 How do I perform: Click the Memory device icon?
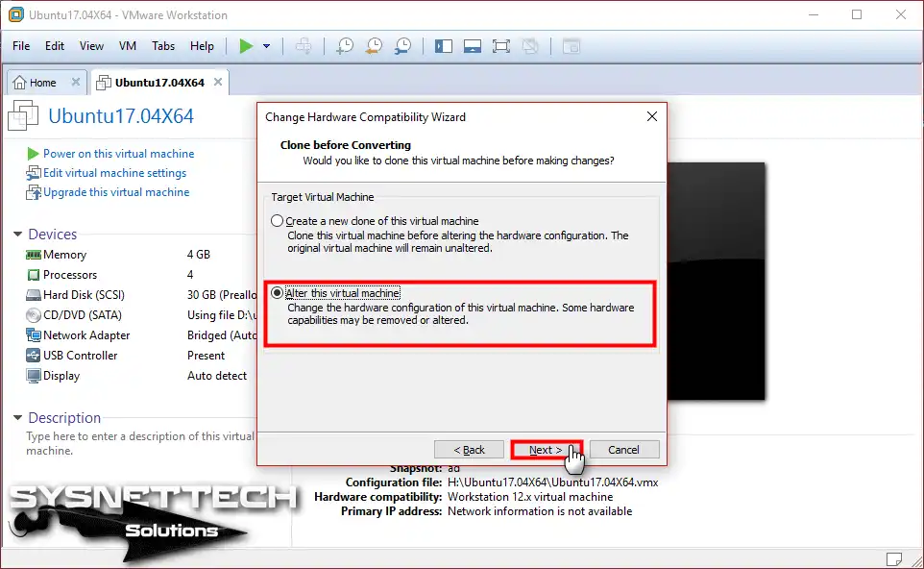pos(33,255)
